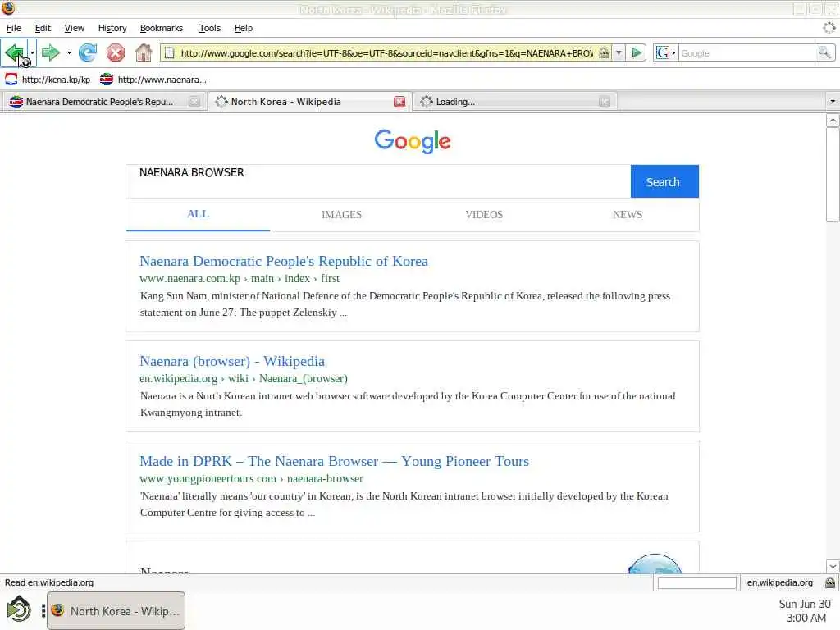The width and height of the screenshot is (840, 630).
Task: Close the North Korea - Wikipedia tab
Action: 399,102
